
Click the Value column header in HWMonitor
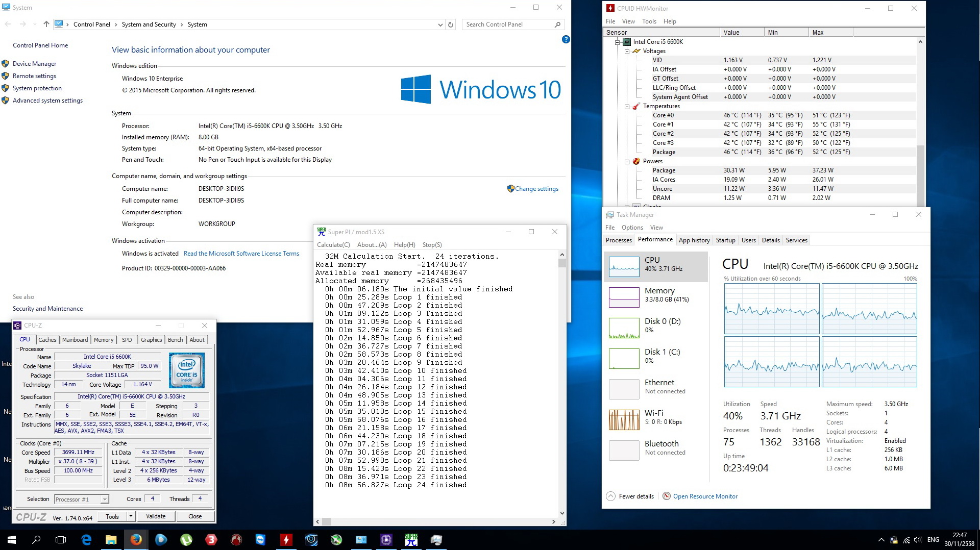click(x=742, y=33)
